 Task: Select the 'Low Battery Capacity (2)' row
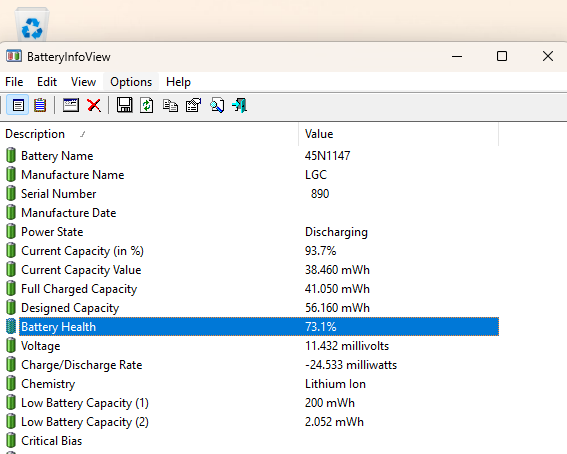[x=85, y=422]
